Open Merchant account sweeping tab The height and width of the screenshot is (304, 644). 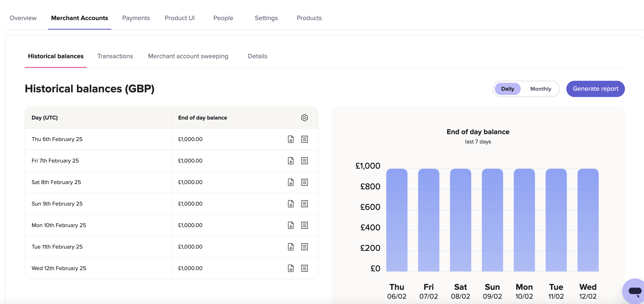(x=188, y=56)
